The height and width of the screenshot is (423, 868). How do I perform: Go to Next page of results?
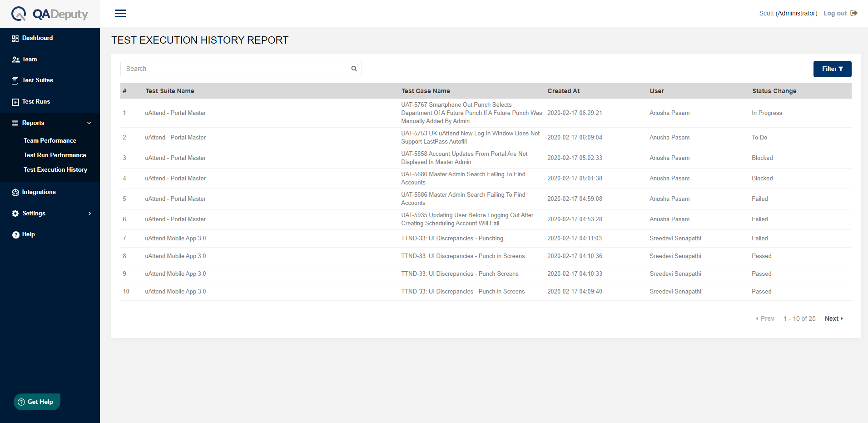point(833,319)
